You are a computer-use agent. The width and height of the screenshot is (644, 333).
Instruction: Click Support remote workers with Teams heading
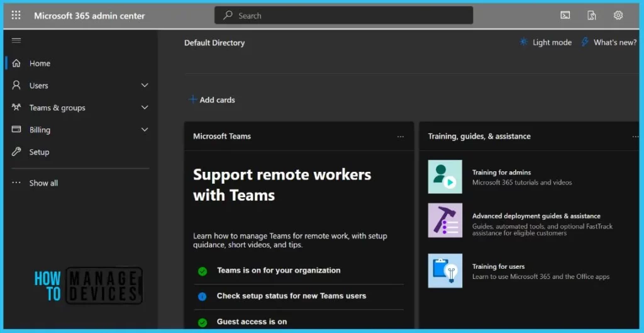pyautogui.click(x=282, y=184)
